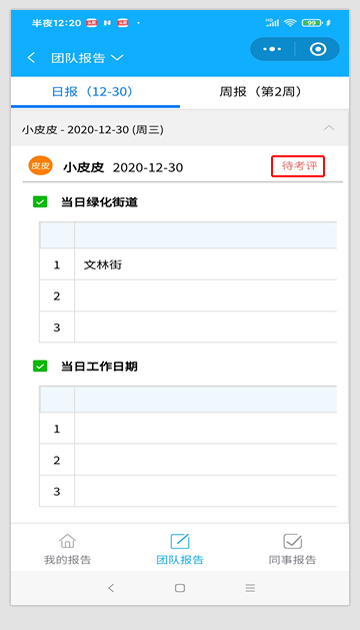The width and height of the screenshot is (360, 630).
Task: Open Android recent apps menu button
Action: click(x=250, y=588)
